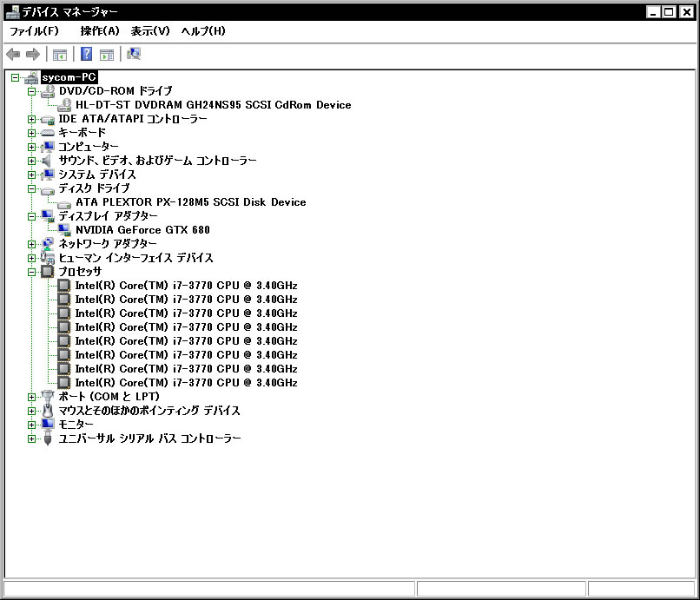Click the scan for hardware changes icon

pyautogui.click(x=134, y=54)
